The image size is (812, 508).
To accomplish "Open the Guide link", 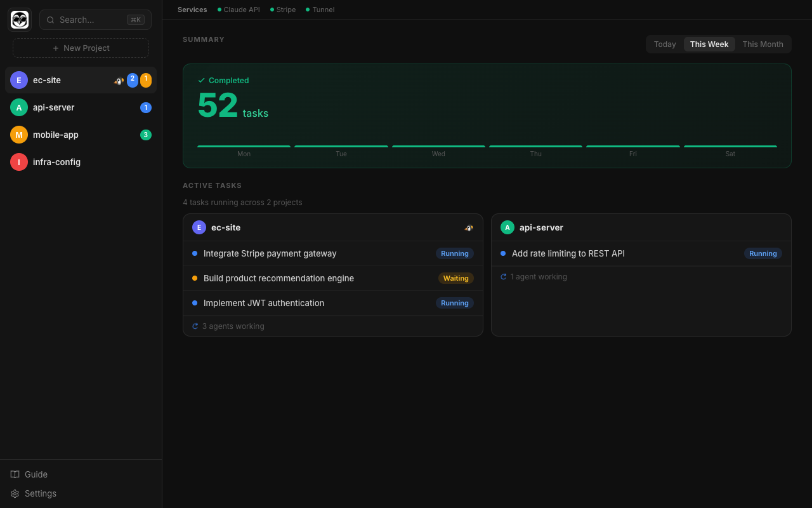I will pos(81,474).
